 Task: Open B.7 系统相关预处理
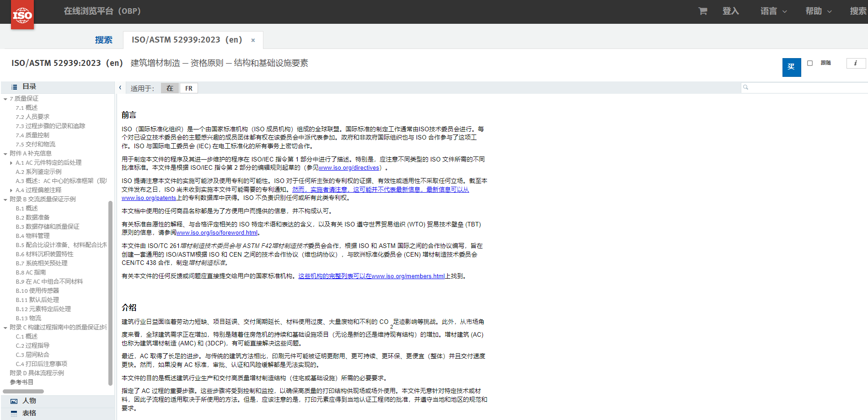[x=42, y=264]
